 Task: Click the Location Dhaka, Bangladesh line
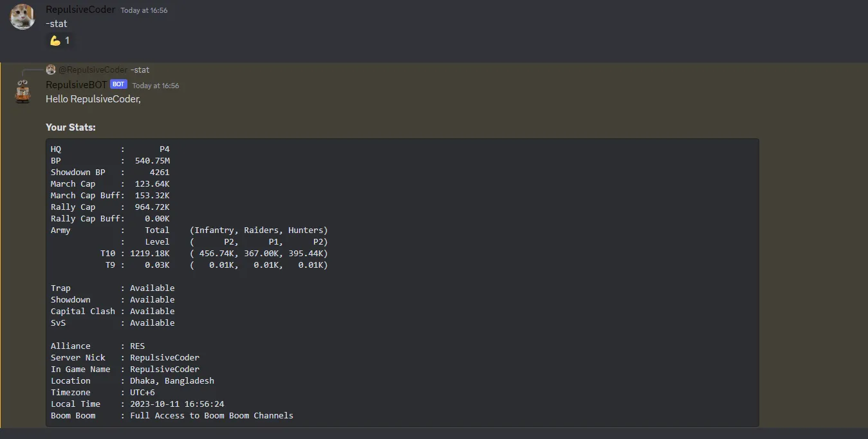[172, 380]
